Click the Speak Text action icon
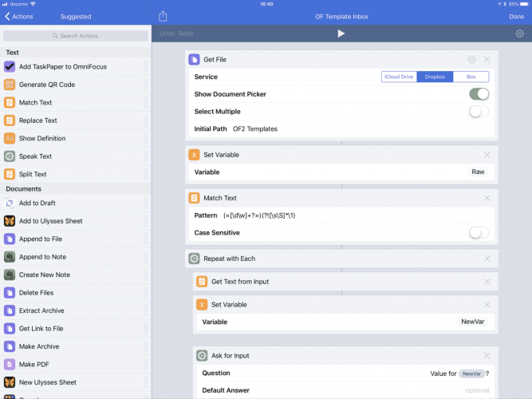This screenshot has width=532, height=399. click(x=10, y=156)
